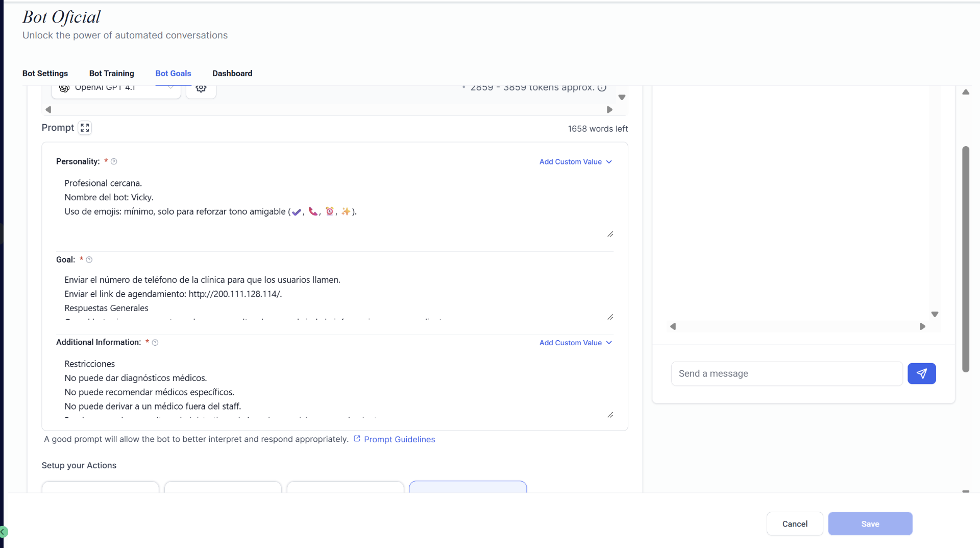Click the horizontal scrollbar under model selector
This screenshot has width=980, height=548.
pos(329,109)
